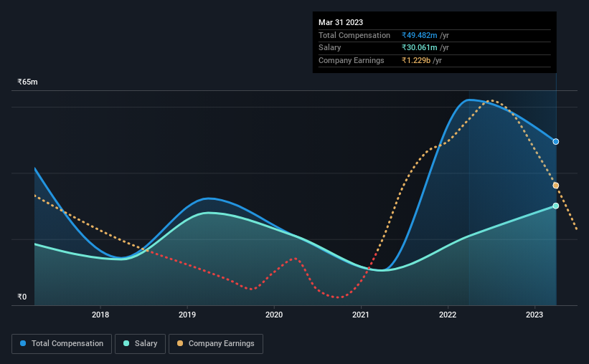
Task: Select the Salary data point marker
Action: point(556,206)
